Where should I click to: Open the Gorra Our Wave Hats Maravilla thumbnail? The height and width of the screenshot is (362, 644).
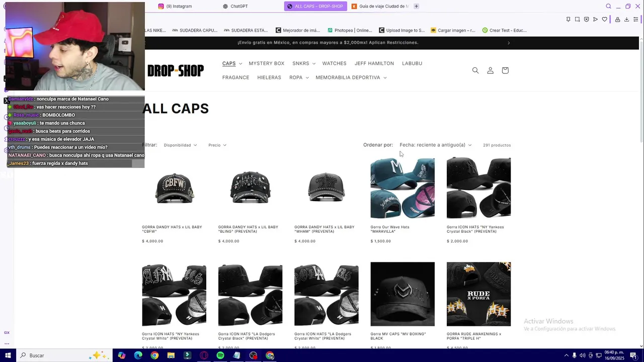(403, 188)
